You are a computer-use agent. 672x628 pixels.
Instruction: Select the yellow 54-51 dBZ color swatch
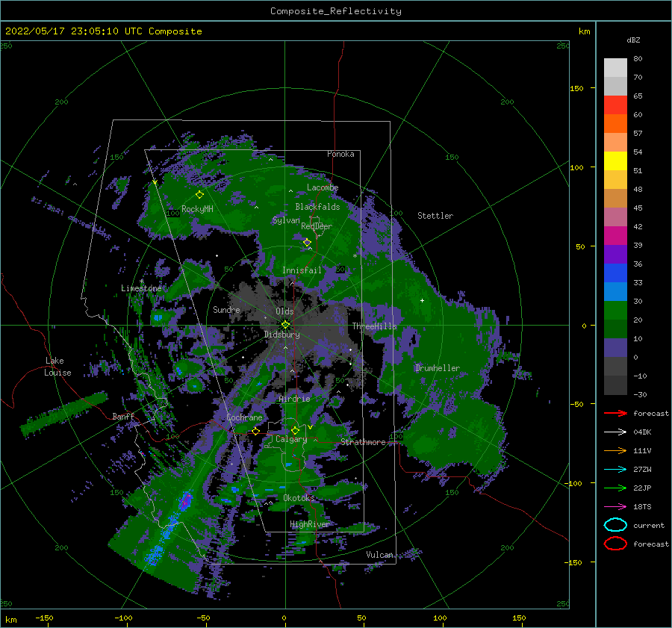tap(615, 161)
